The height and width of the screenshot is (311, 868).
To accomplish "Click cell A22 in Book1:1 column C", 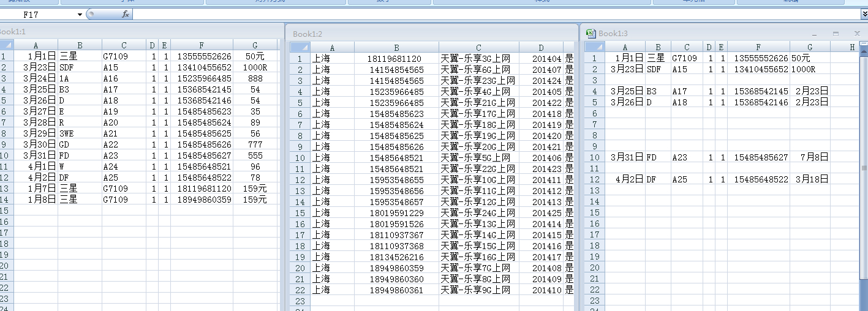I will 124,144.
